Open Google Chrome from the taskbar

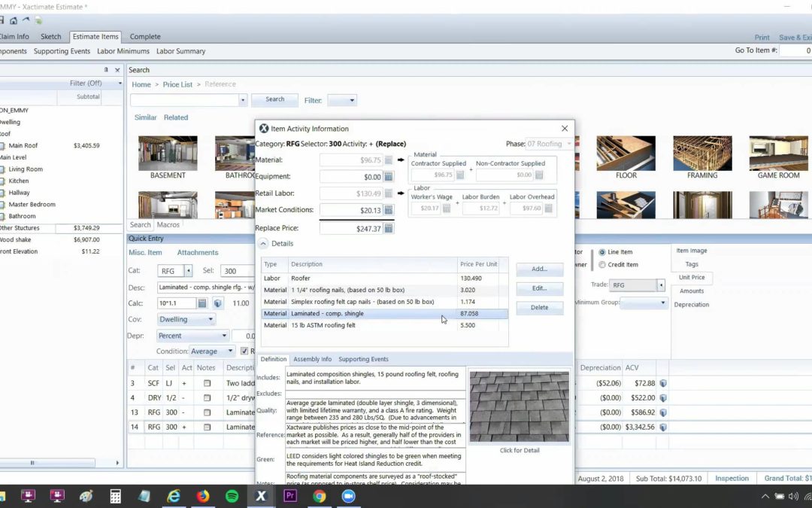tap(320, 496)
